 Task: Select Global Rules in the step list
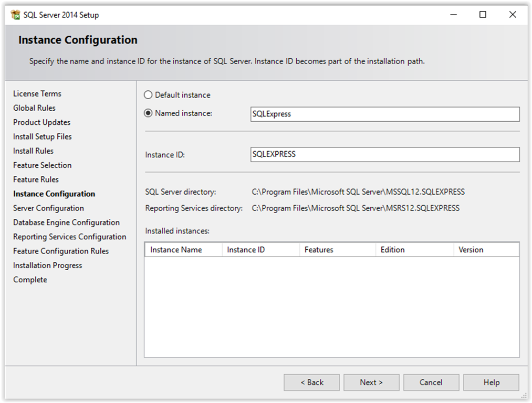34,108
